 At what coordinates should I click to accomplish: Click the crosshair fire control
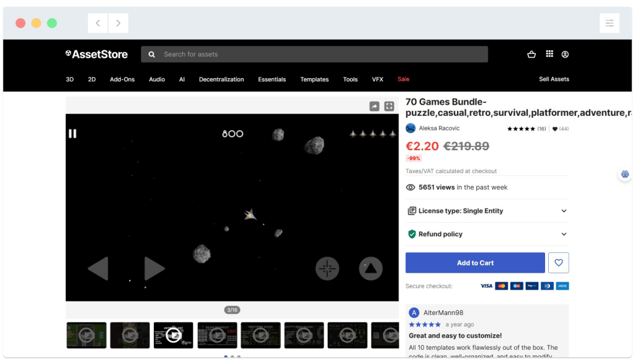tap(327, 269)
